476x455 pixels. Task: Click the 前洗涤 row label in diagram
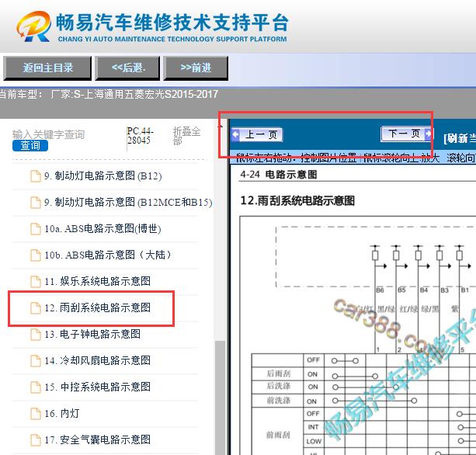tap(278, 401)
